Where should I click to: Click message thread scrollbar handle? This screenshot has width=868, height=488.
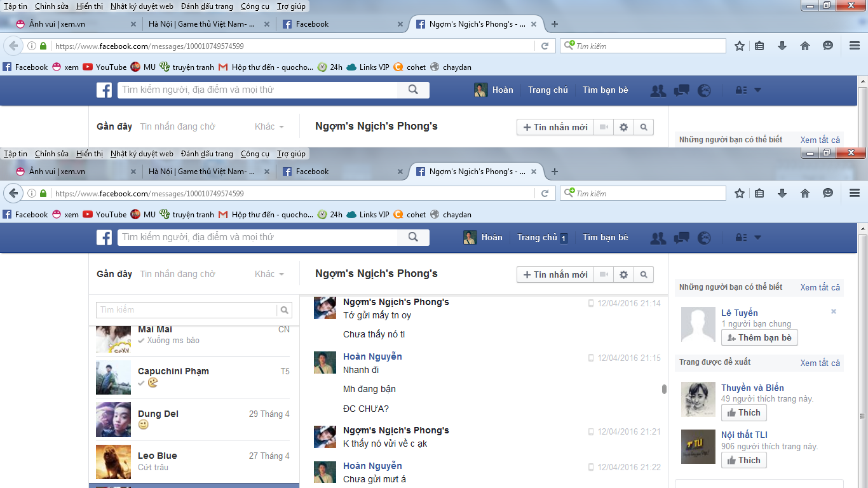click(664, 389)
